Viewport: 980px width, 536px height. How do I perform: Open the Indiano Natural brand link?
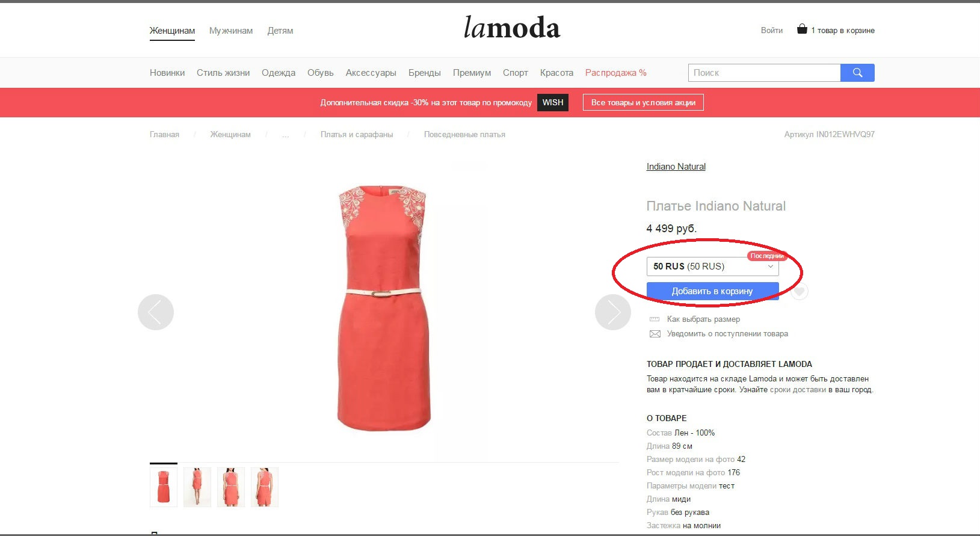(x=676, y=167)
